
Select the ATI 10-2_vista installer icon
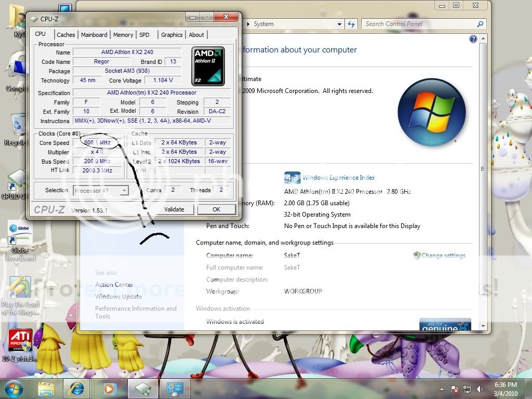pyautogui.click(x=20, y=345)
